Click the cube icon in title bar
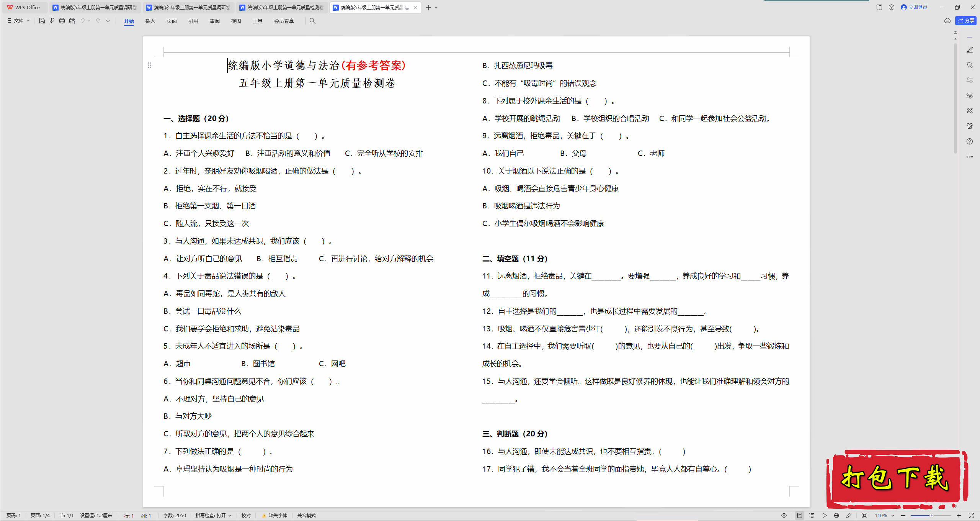 [892, 7]
